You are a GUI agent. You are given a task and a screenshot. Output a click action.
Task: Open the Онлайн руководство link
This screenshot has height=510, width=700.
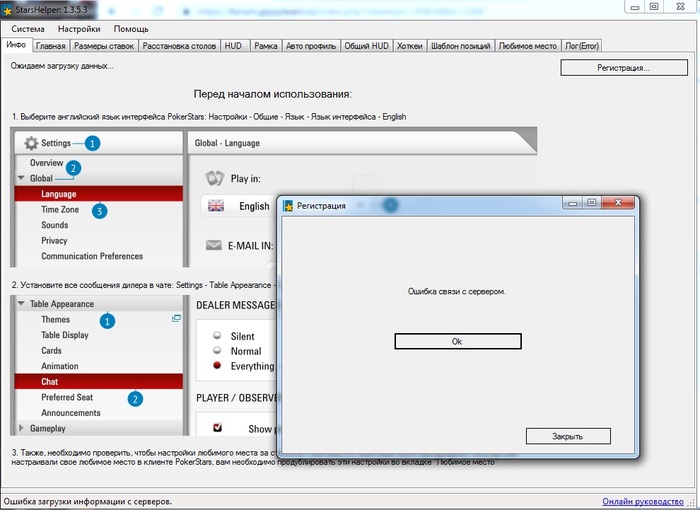[642, 502]
